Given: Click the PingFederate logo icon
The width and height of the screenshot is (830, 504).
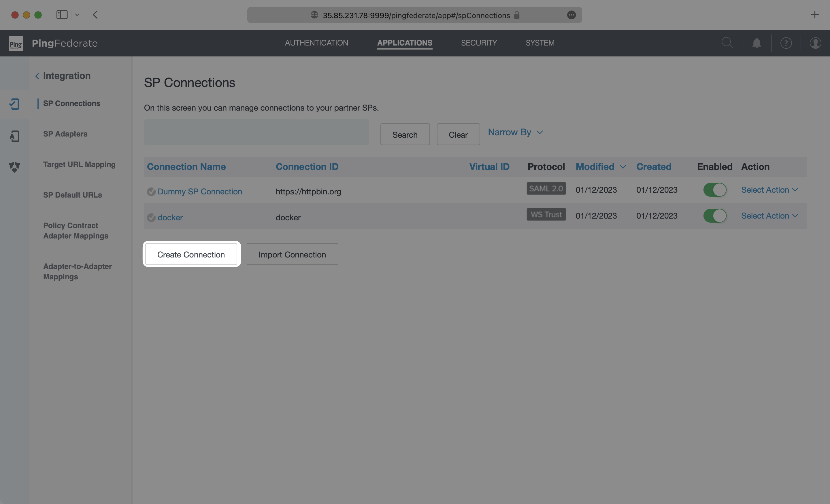Looking at the screenshot, I should pos(15,43).
